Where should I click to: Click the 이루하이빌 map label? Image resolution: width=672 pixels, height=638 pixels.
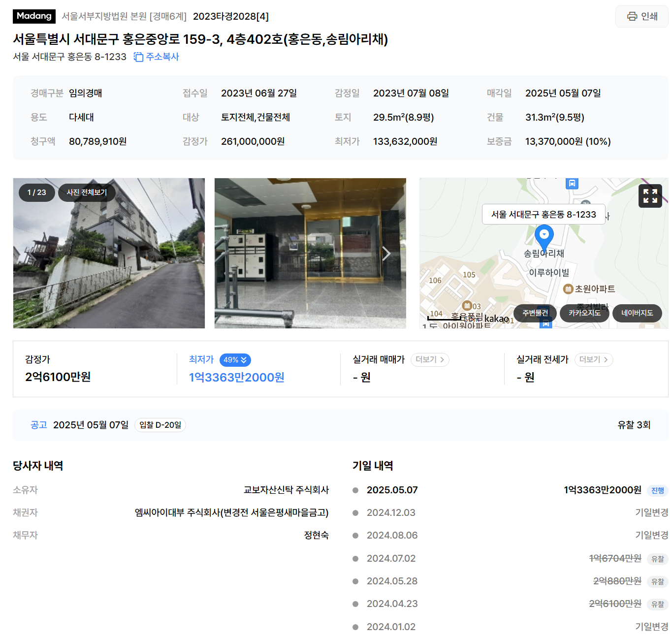(x=549, y=272)
